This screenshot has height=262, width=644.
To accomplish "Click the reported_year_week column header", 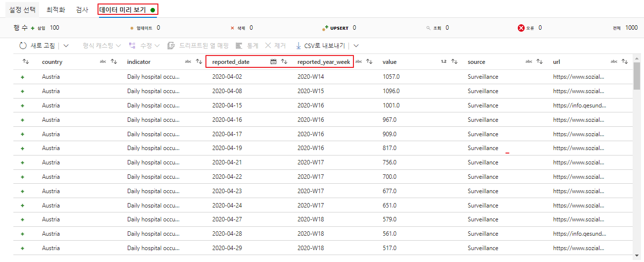I will 324,62.
